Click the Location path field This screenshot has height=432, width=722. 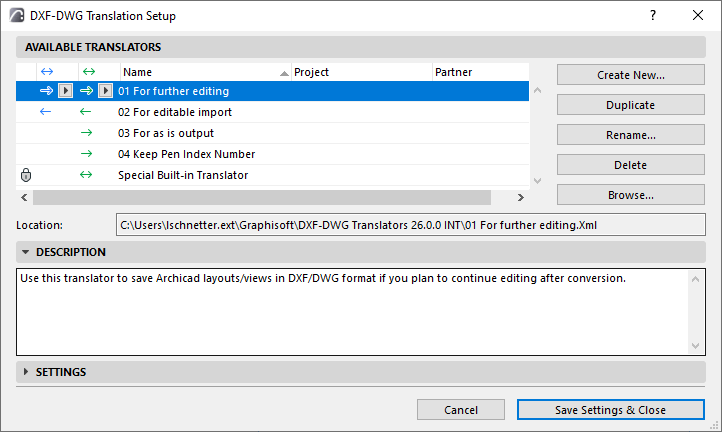tap(410, 226)
